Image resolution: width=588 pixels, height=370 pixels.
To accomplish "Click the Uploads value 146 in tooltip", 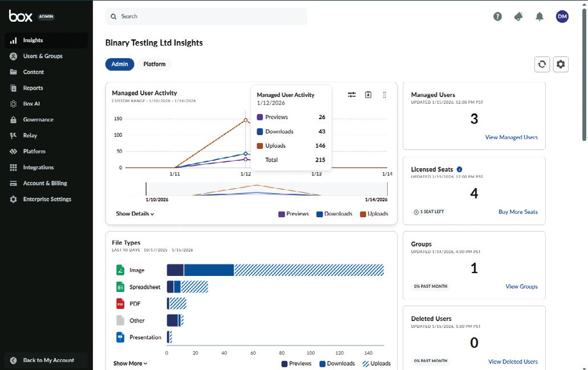I will click(x=321, y=145).
